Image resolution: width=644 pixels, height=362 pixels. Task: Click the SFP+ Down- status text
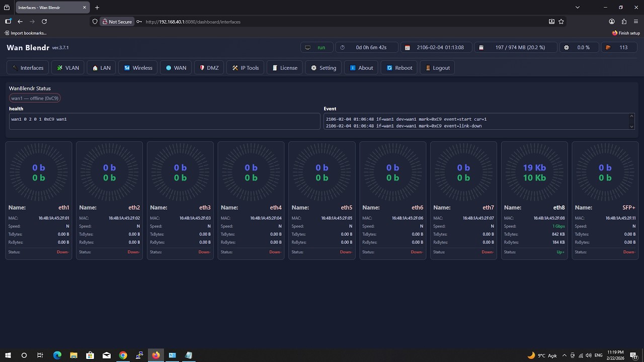pyautogui.click(x=629, y=252)
